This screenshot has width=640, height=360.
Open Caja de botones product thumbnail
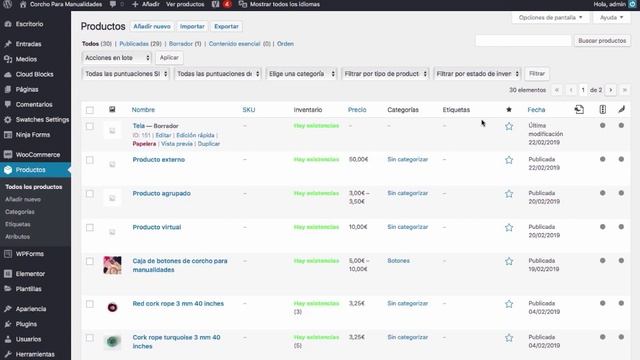pyautogui.click(x=112, y=265)
